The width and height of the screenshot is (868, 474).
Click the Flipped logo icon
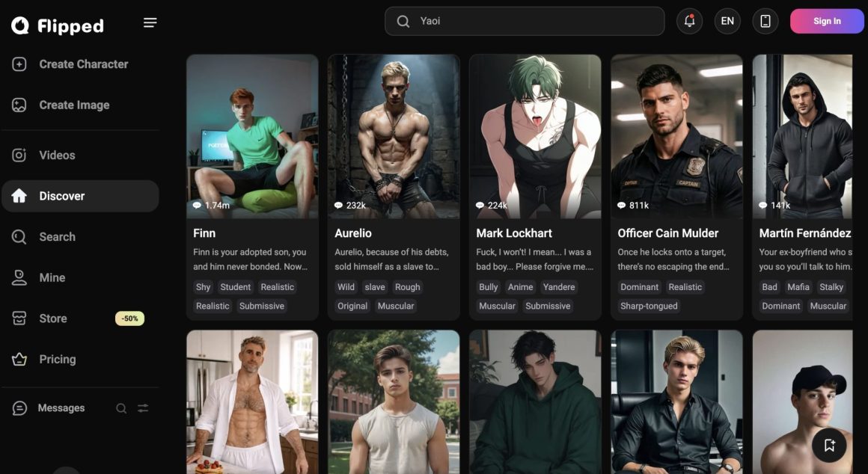click(x=20, y=26)
